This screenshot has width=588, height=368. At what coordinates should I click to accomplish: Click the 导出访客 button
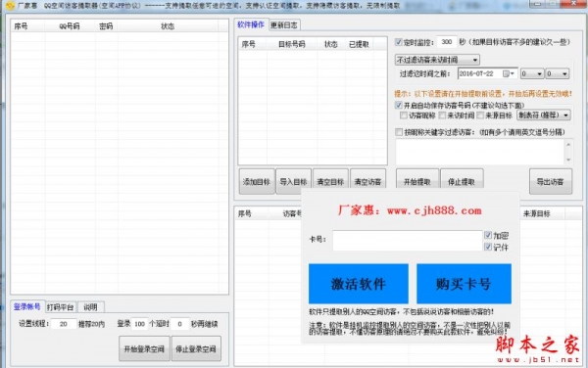click(551, 182)
